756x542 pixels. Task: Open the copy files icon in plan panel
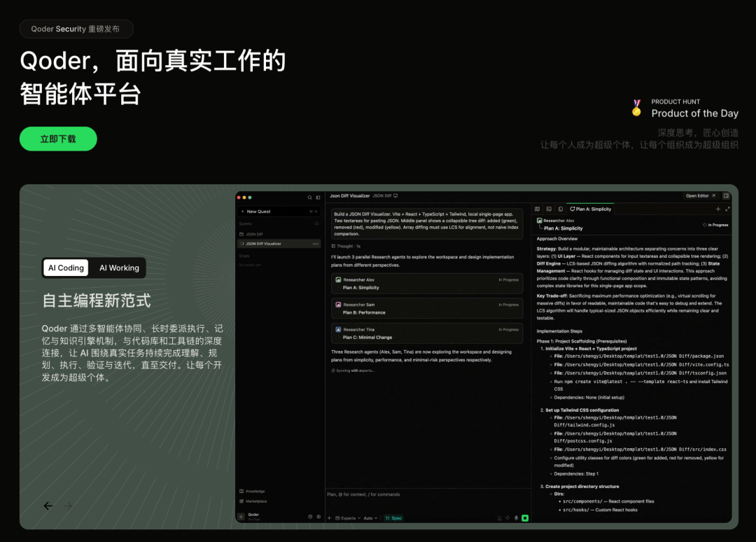pyautogui.click(x=560, y=209)
